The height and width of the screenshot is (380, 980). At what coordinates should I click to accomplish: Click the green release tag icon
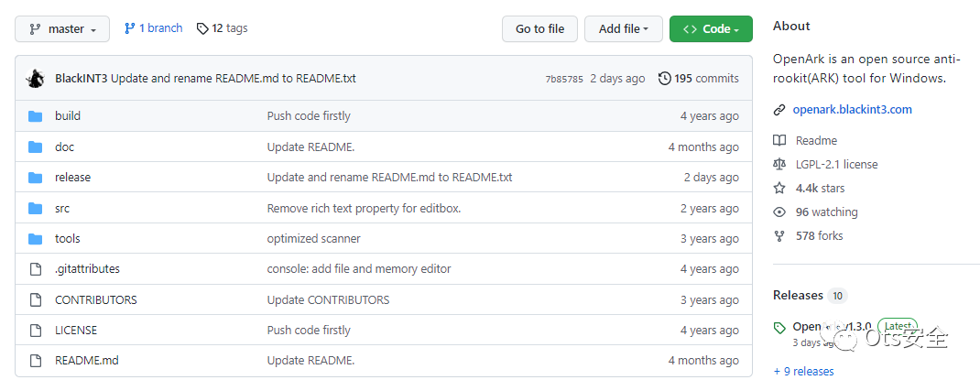(779, 328)
